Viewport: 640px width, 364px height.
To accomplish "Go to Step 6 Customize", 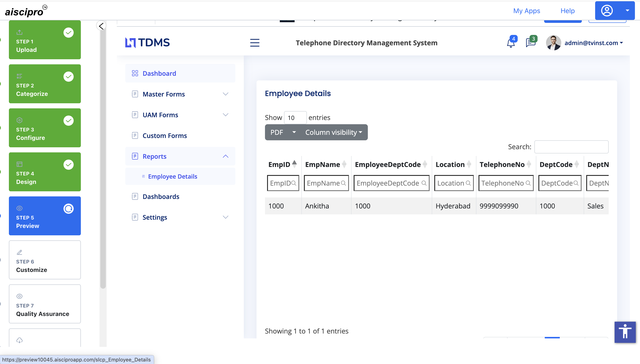I will [x=45, y=260].
